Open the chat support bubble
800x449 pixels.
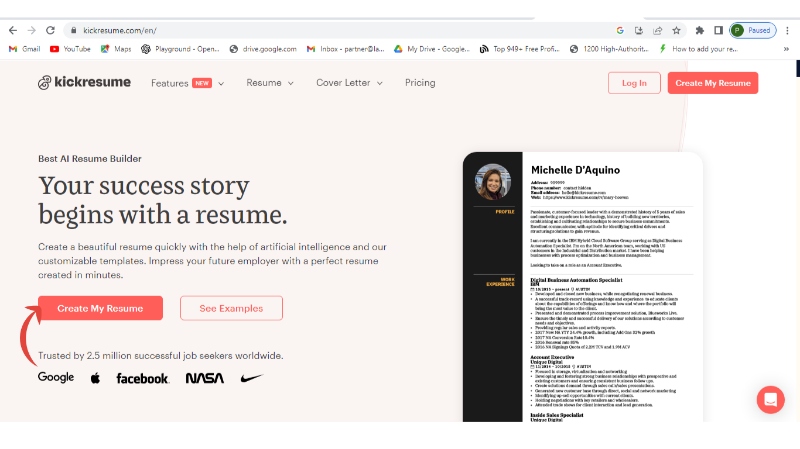pyautogui.click(x=770, y=400)
